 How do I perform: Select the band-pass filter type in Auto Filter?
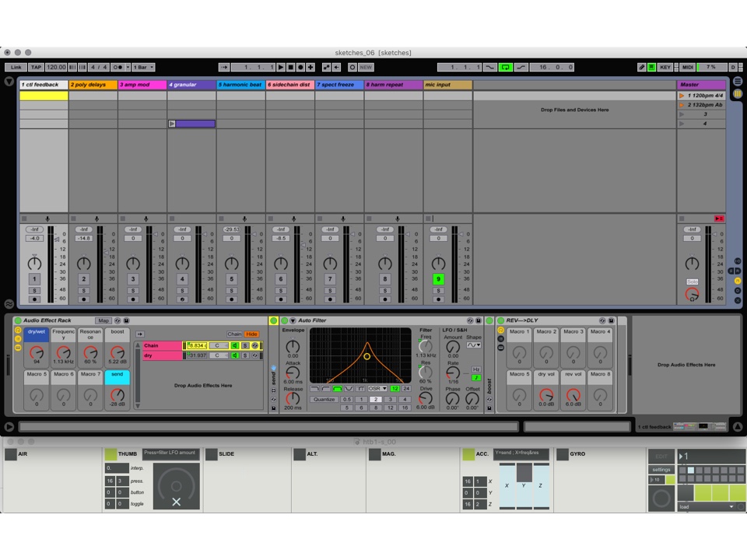pyautogui.click(x=337, y=389)
